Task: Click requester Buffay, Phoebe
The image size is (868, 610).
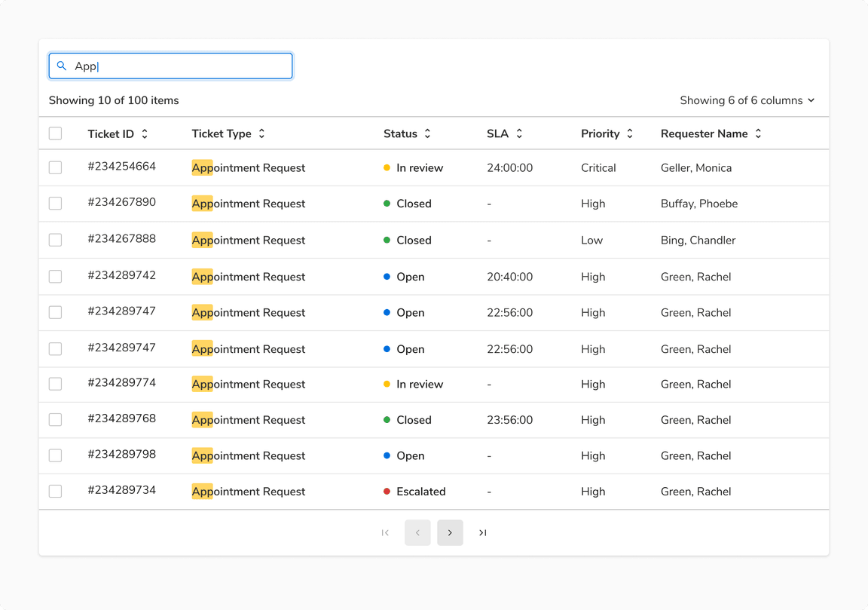Action: click(699, 204)
